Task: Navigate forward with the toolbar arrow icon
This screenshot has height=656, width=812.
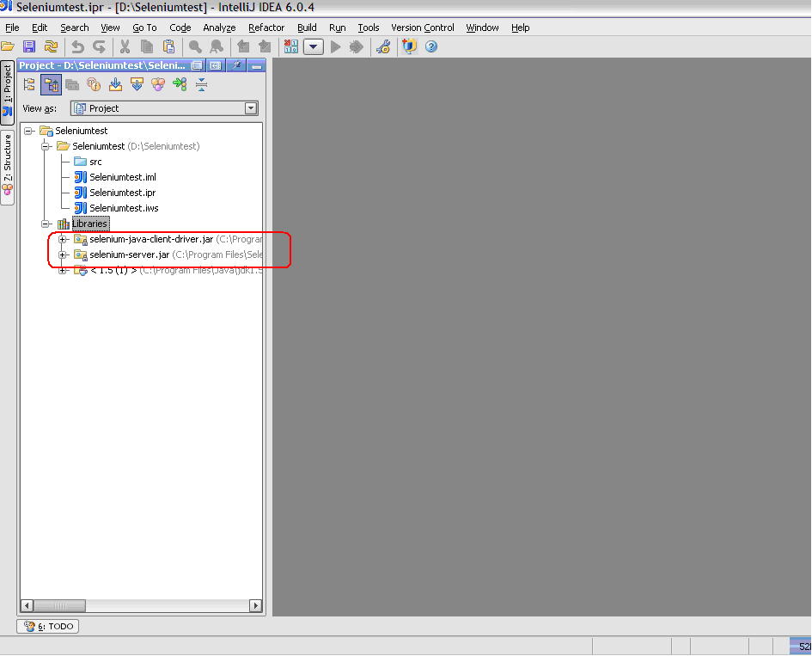Action: (265, 46)
